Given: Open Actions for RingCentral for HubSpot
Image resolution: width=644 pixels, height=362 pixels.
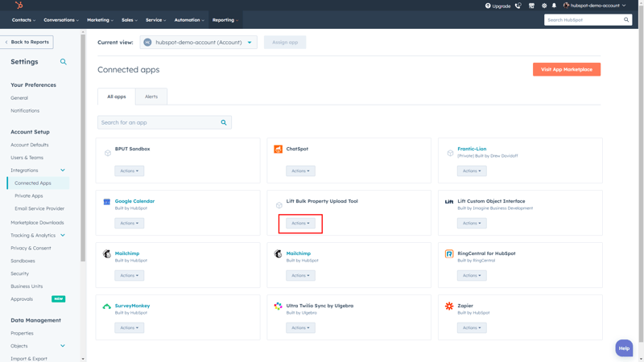Looking at the screenshot, I should click(x=472, y=275).
